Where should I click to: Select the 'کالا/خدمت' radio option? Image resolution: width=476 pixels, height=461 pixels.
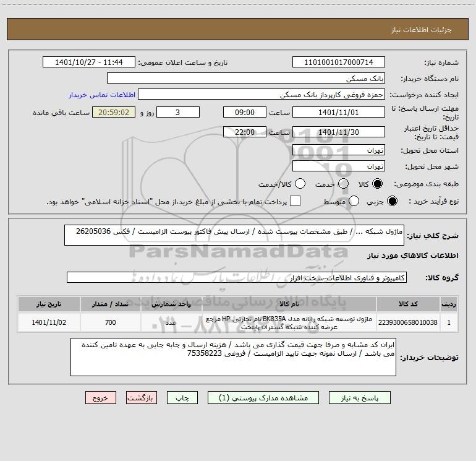[x=300, y=184]
